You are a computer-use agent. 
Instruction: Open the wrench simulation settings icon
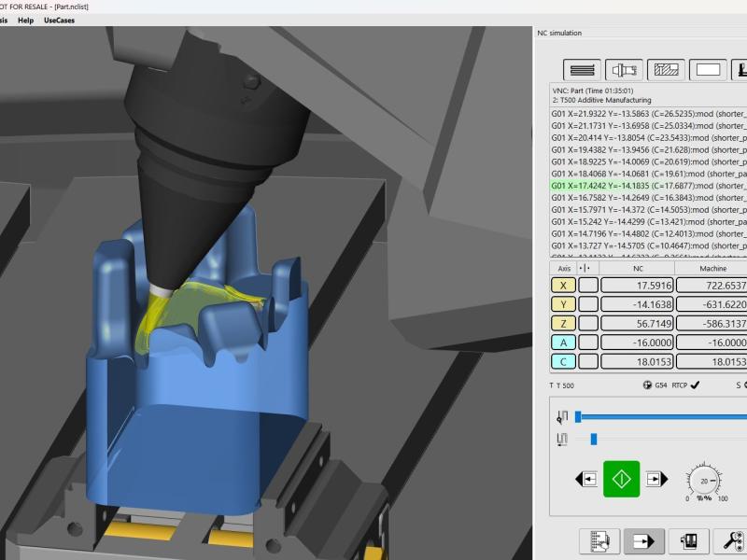(x=729, y=540)
